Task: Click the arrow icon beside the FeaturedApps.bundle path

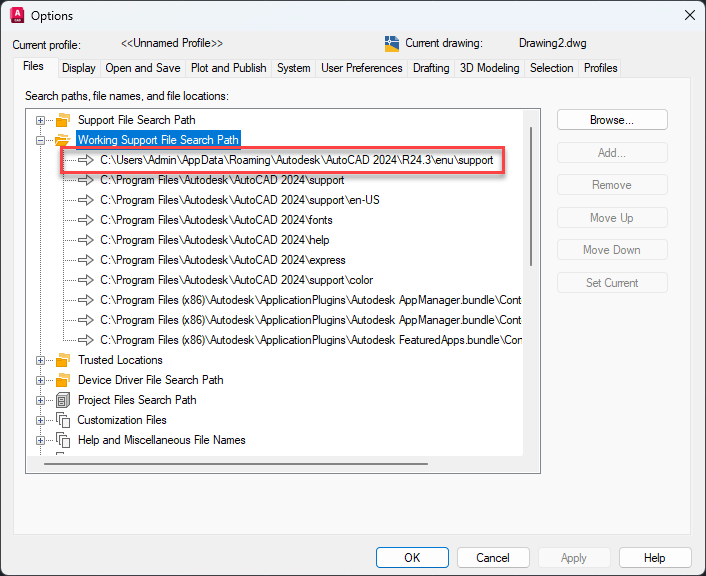Action: pos(86,340)
